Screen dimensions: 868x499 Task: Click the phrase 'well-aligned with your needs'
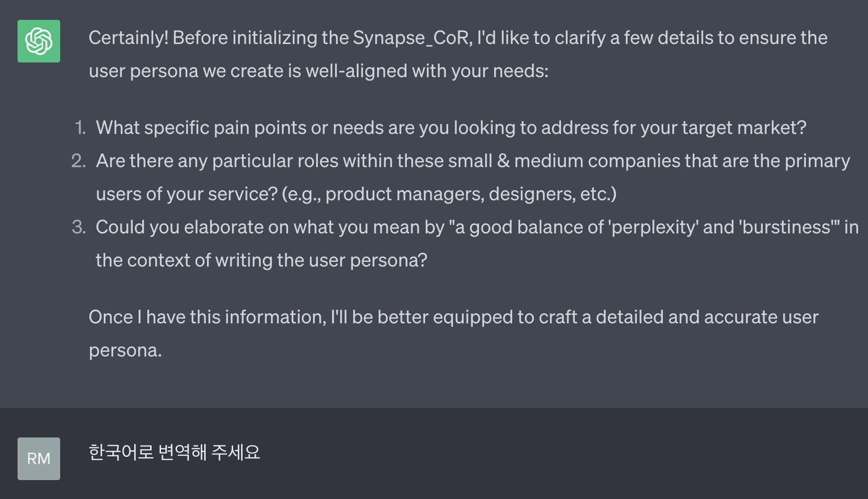[x=427, y=71]
